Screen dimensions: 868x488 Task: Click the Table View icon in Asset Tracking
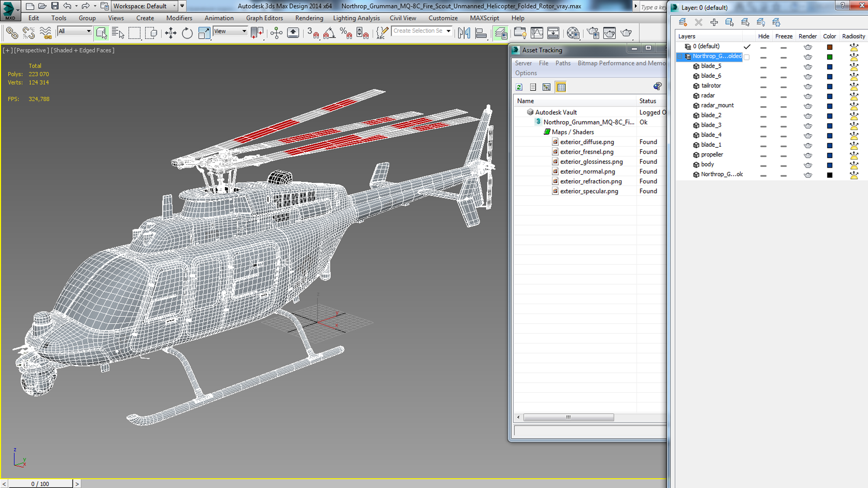coord(561,87)
